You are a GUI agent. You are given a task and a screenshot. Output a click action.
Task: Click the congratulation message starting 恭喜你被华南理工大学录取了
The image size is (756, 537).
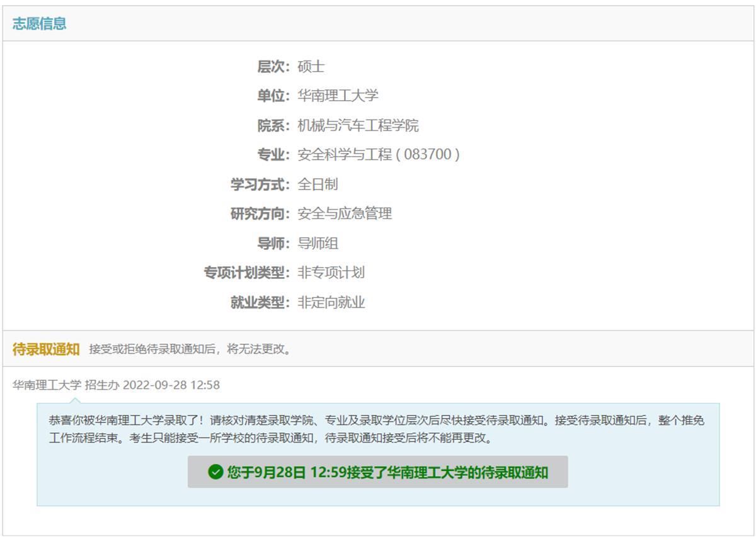pyautogui.click(x=377, y=429)
